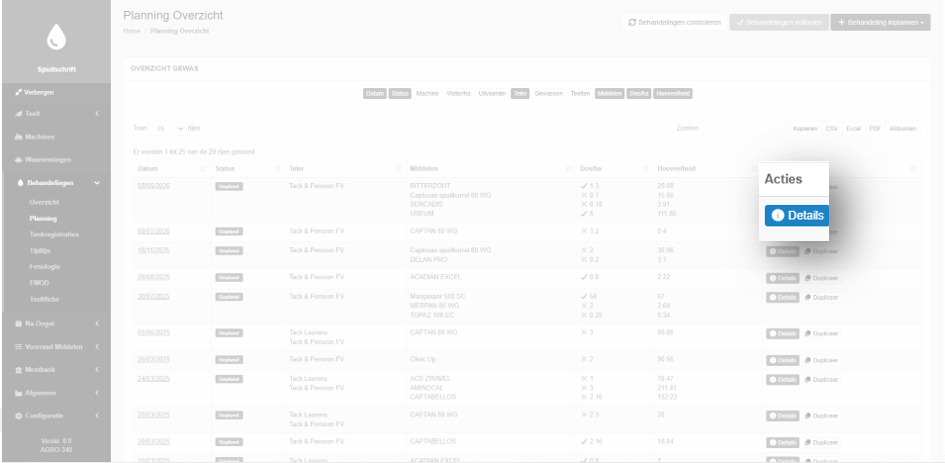Click checkmark icon on Behandelingen voltooien
This screenshot has width=945, height=463.
point(739,22)
